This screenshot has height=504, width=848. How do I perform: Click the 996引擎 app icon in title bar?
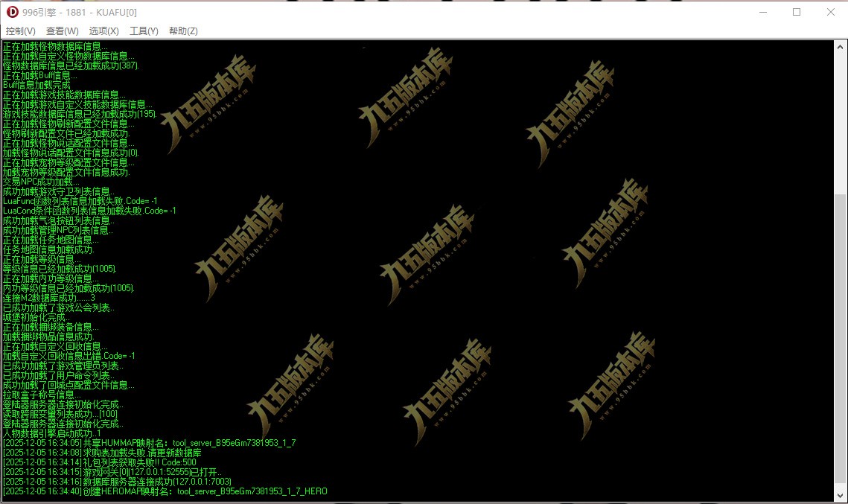pos(12,12)
